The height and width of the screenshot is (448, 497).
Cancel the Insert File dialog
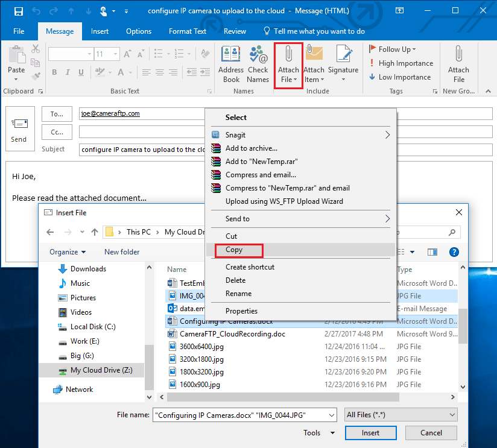point(431,433)
